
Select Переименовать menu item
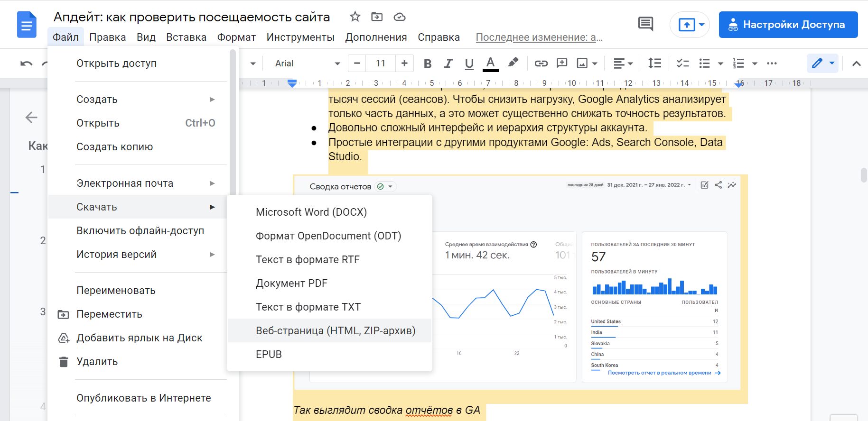pyautogui.click(x=138, y=290)
